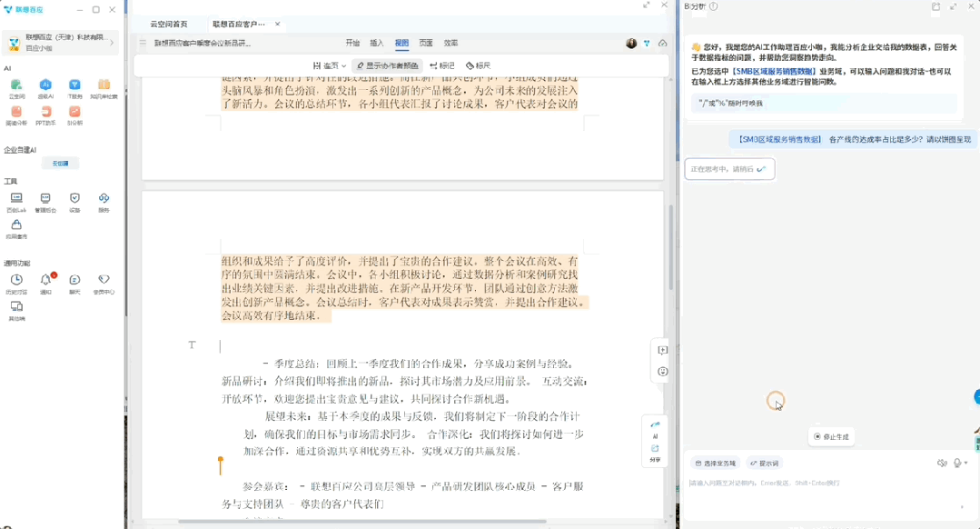The height and width of the screenshot is (529, 980).
Task: Open the IT服务 service icon
Action: (73, 85)
